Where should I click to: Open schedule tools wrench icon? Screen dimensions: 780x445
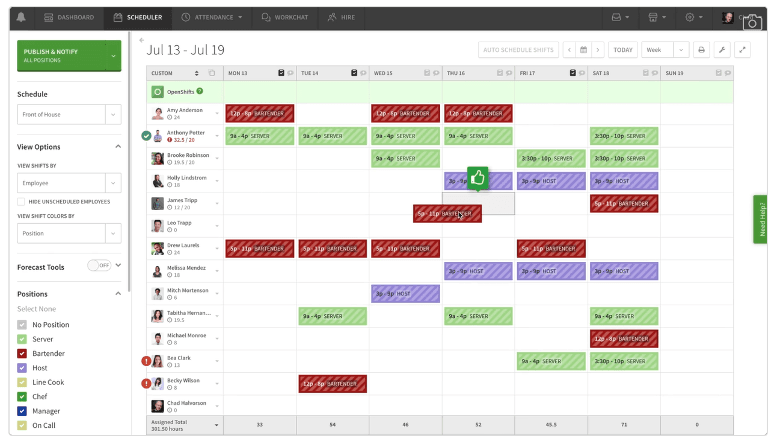722,49
